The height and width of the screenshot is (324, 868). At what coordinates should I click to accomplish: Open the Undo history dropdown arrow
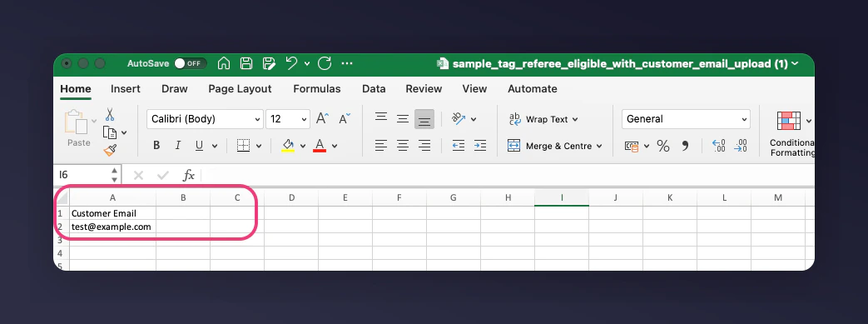pyautogui.click(x=307, y=63)
